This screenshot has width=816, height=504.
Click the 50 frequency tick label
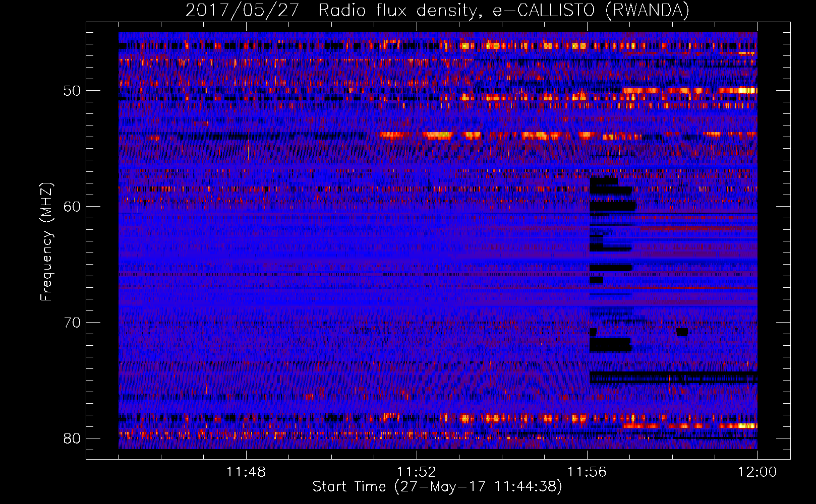point(72,91)
